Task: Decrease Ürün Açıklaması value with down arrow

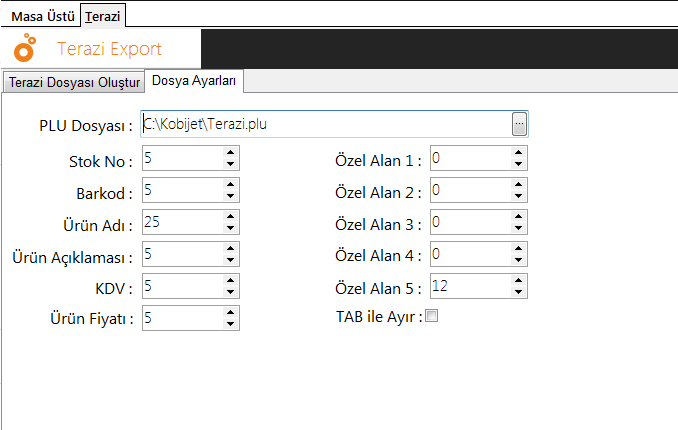Action: [230, 260]
